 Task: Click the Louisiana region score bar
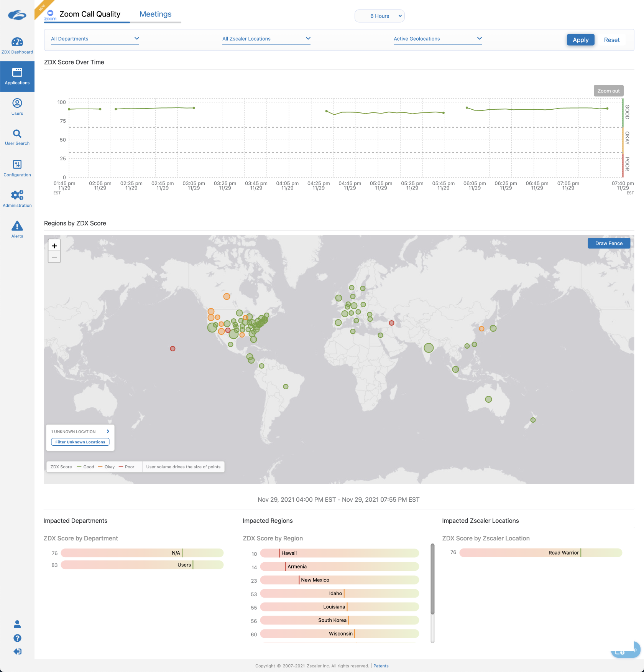(339, 607)
